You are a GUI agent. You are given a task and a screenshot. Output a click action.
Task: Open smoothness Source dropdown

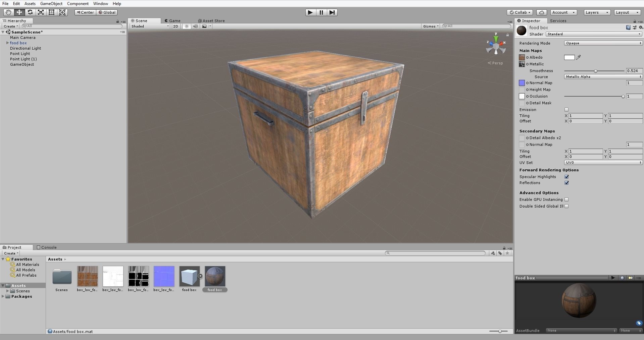pos(603,76)
